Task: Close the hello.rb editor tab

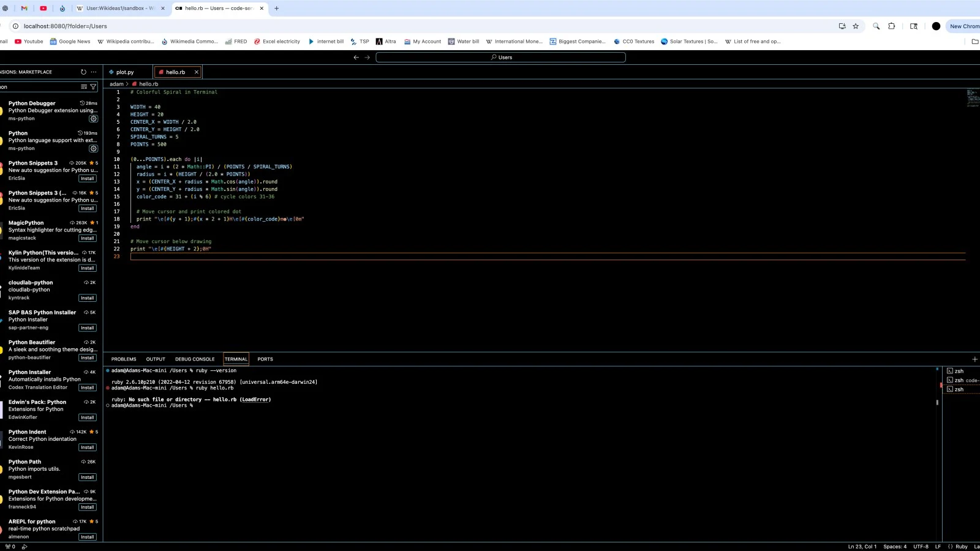Action: click(x=196, y=72)
